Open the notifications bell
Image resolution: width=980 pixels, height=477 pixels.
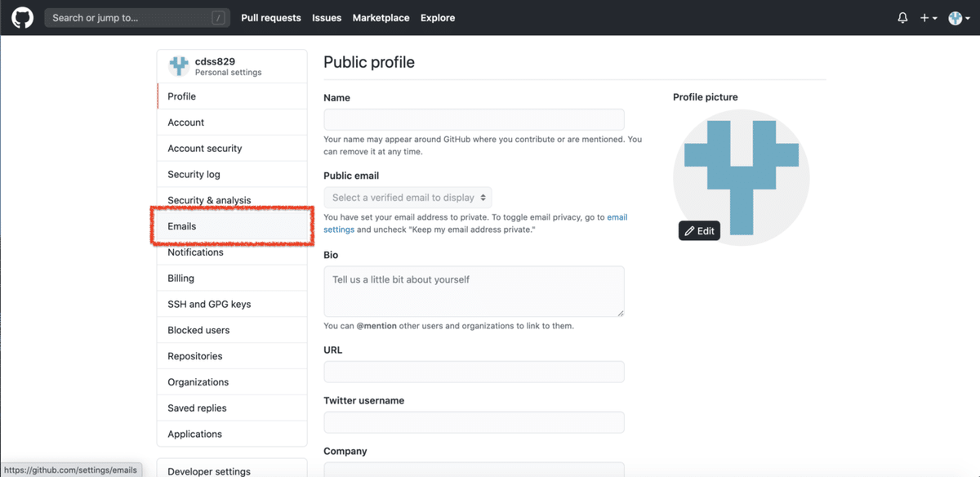902,17
